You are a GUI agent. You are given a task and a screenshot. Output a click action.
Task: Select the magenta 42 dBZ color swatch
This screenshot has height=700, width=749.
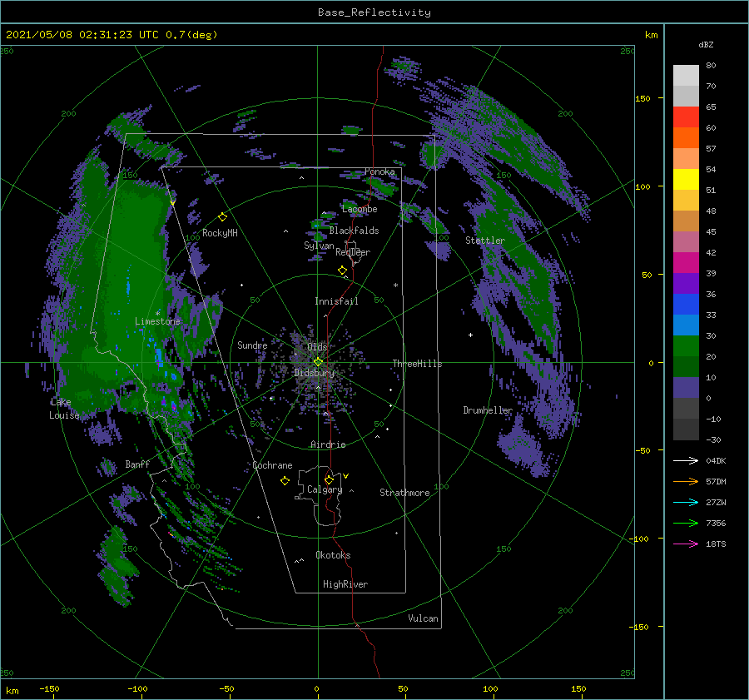click(x=686, y=262)
